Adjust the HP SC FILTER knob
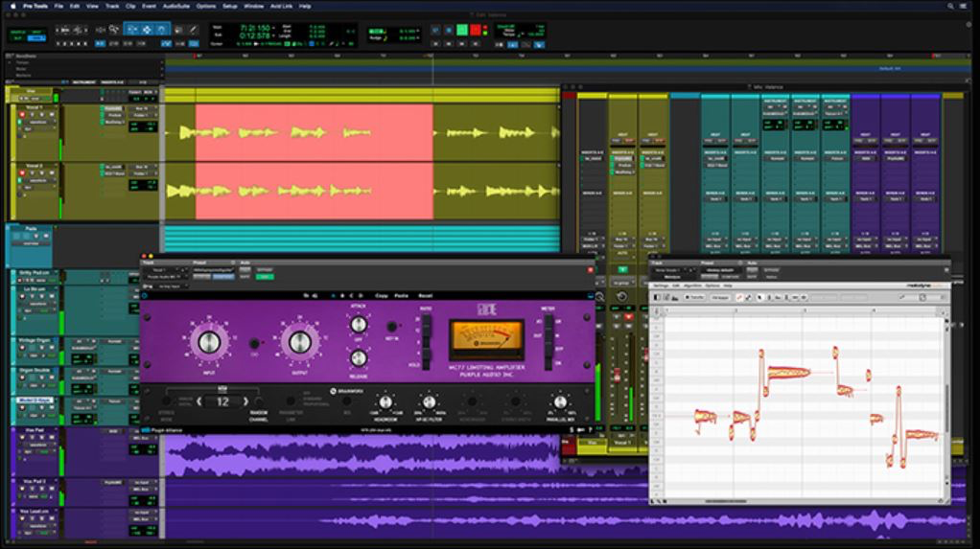 tap(429, 402)
